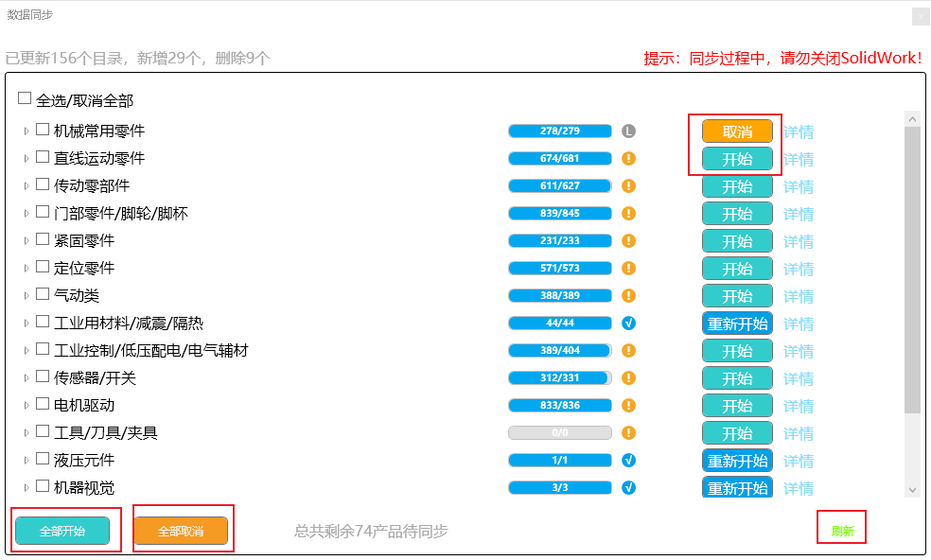
Task: Check the box for 紧固零件
Action: coord(43,239)
